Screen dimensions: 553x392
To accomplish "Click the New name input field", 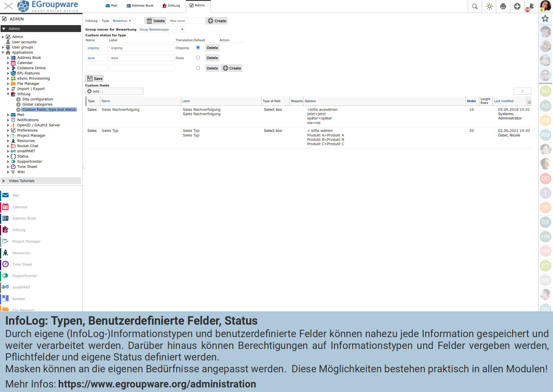I will click(186, 21).
